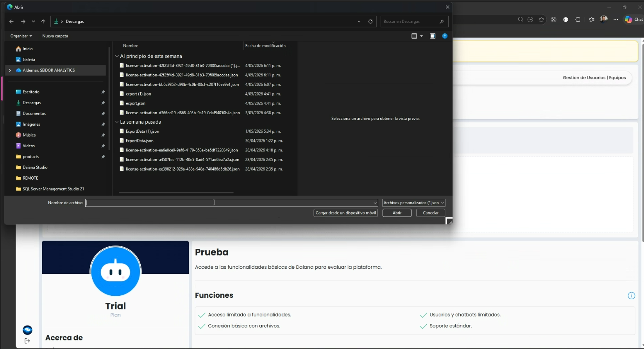Open the file type filter dropdown
The height and width of the screenshot is (349, 644).
click(413, 203)
